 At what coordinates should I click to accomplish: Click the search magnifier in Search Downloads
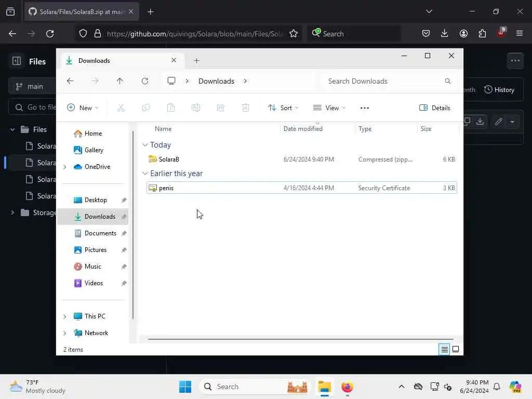(447, 81)
